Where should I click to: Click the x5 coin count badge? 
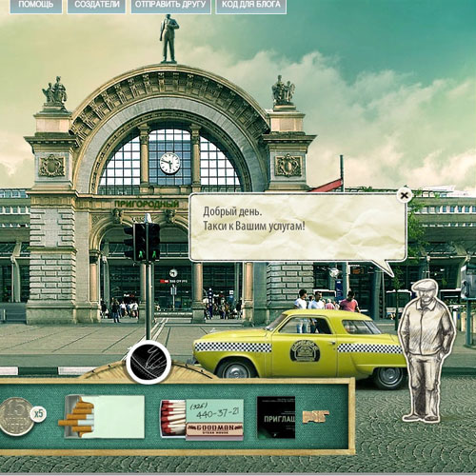click(38, 414)
